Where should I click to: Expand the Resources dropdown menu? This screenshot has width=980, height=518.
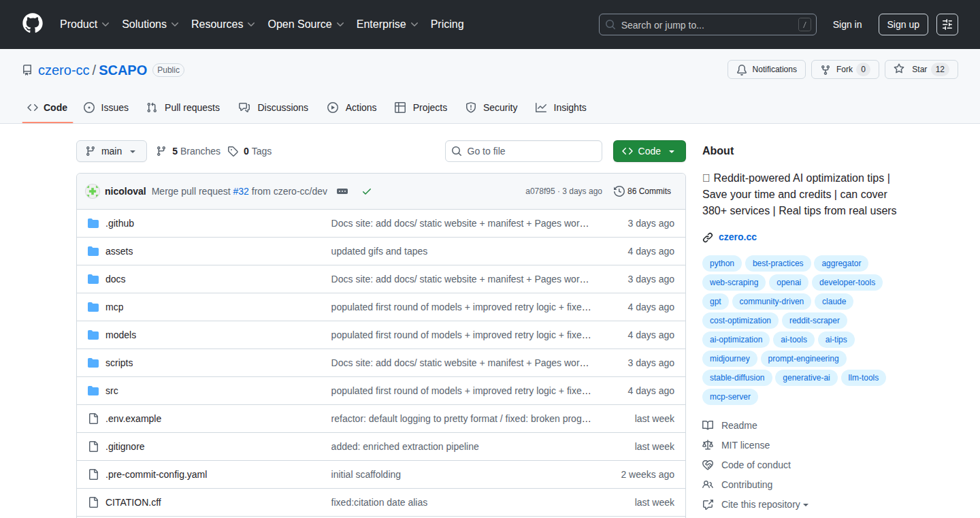[x=223, y=25]
